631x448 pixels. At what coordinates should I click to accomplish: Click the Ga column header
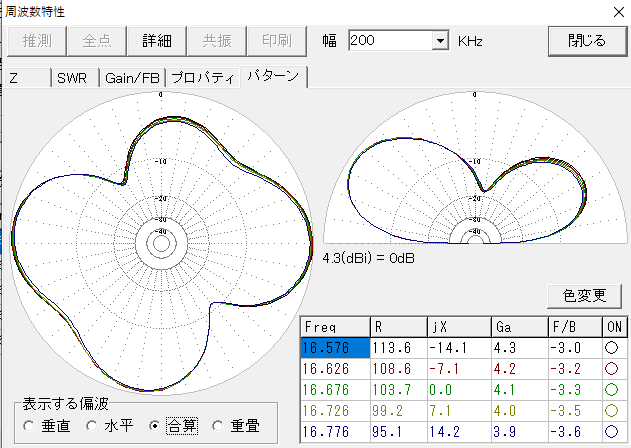pyautogui.click(x=520, y=327)
